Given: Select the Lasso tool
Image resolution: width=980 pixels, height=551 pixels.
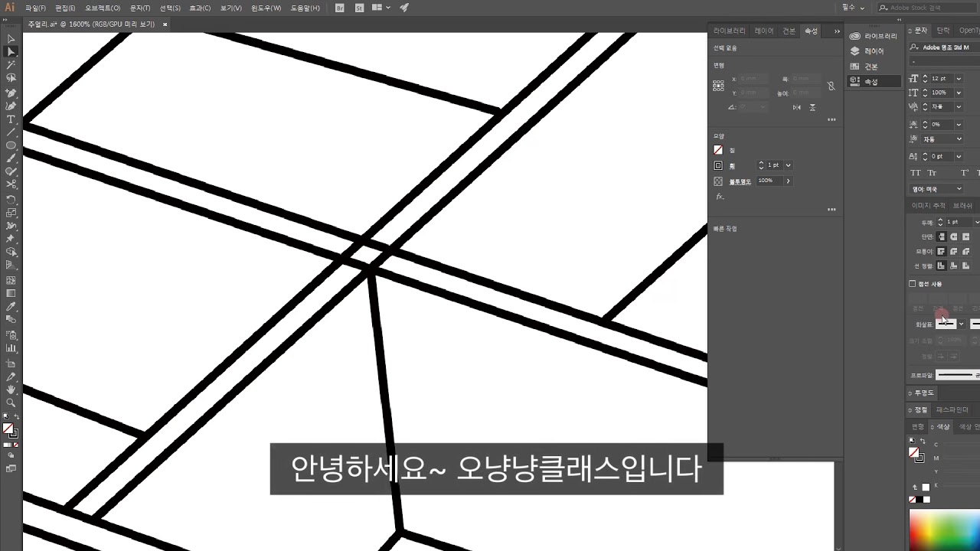Looking at the screenshot, I should [11, 78].
